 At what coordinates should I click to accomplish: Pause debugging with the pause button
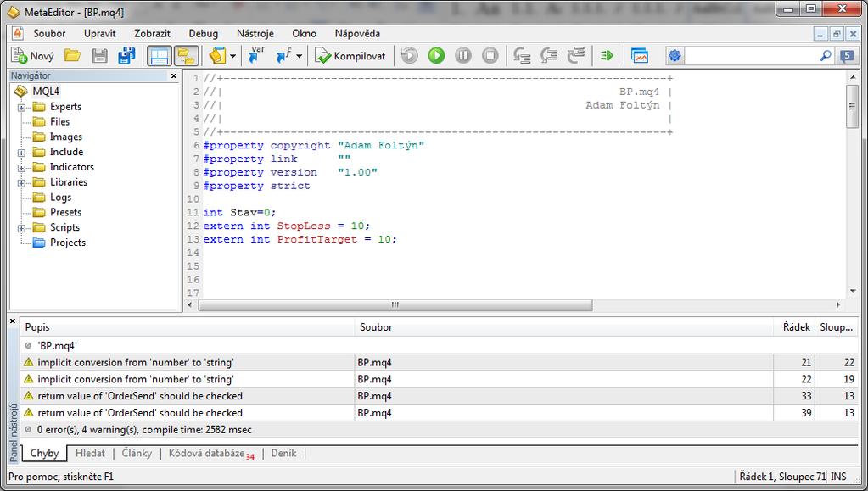(463, 55)
